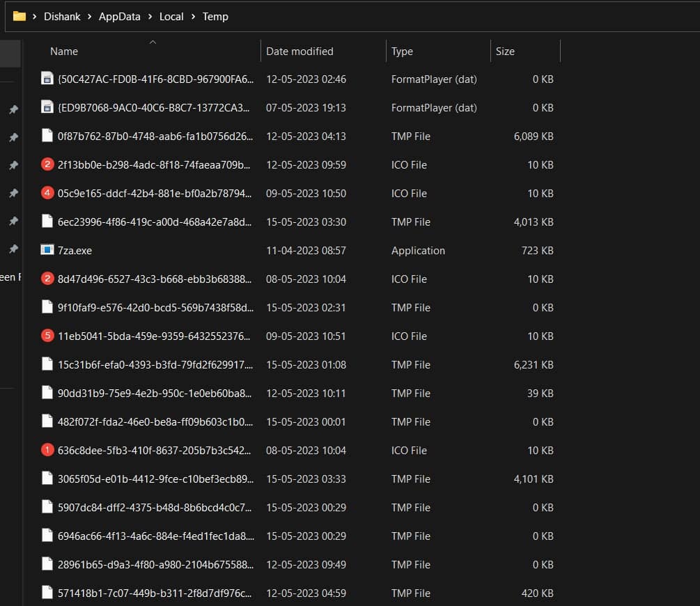Sort files by the Date modified header

pyautogui.click(x=300, y=51)
